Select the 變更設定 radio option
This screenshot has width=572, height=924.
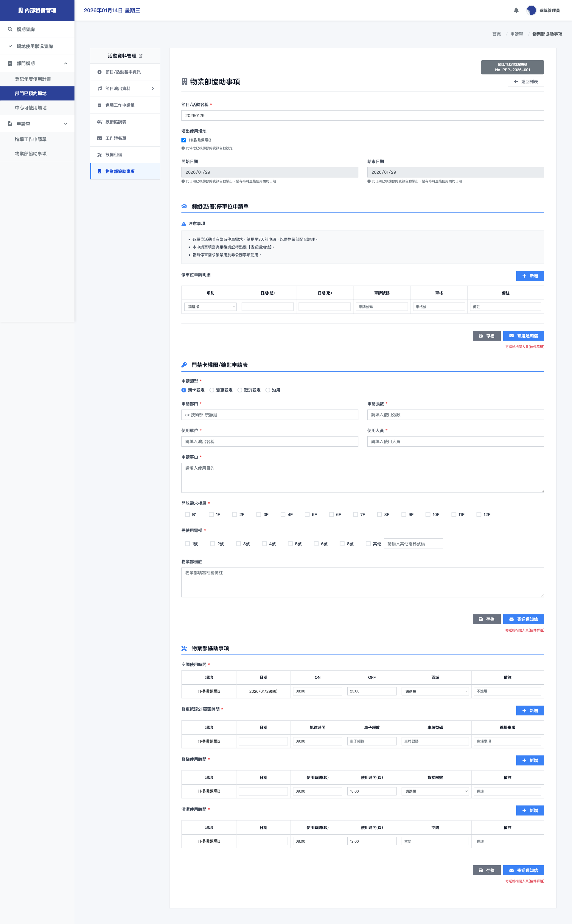pos(212,390)
